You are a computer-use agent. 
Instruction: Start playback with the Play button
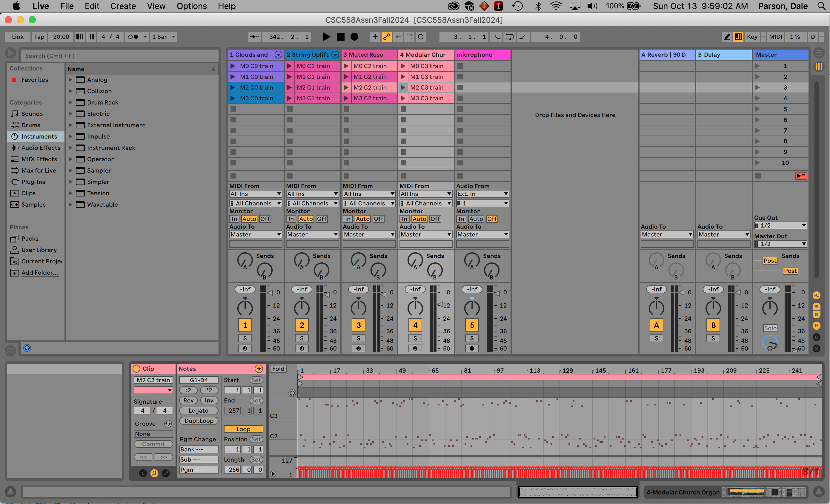(x=326, y=37)
